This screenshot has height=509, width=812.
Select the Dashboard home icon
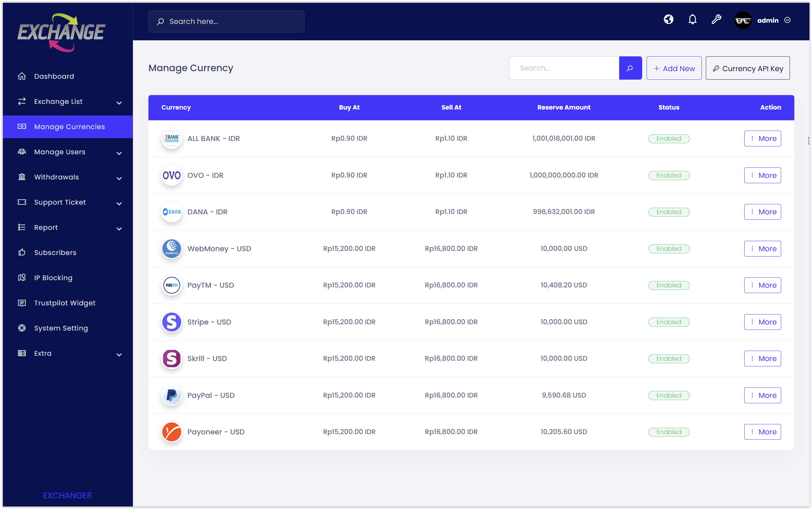point(21,76)
